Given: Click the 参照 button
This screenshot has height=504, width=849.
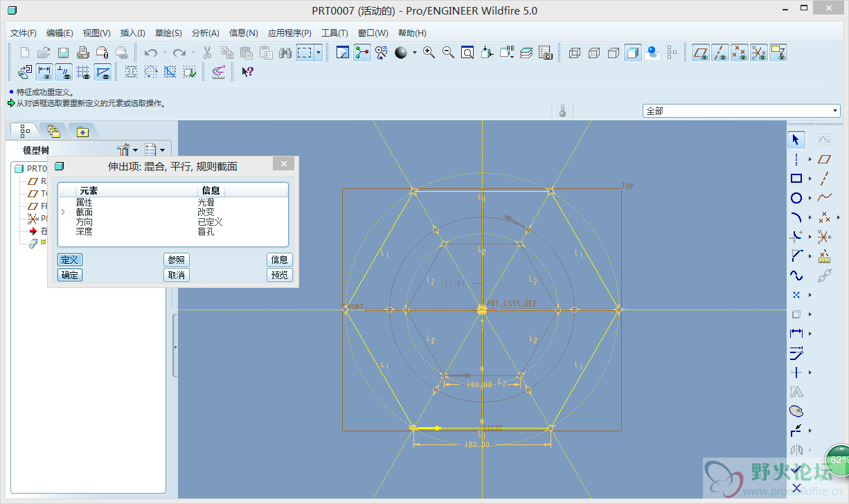Looking at the screenshot, I should (x=177, y=260).
